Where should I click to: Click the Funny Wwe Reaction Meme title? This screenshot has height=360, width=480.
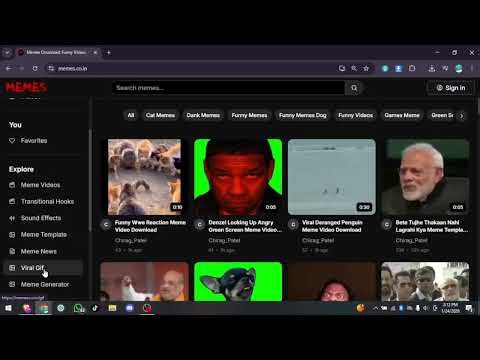coord(150,226)
